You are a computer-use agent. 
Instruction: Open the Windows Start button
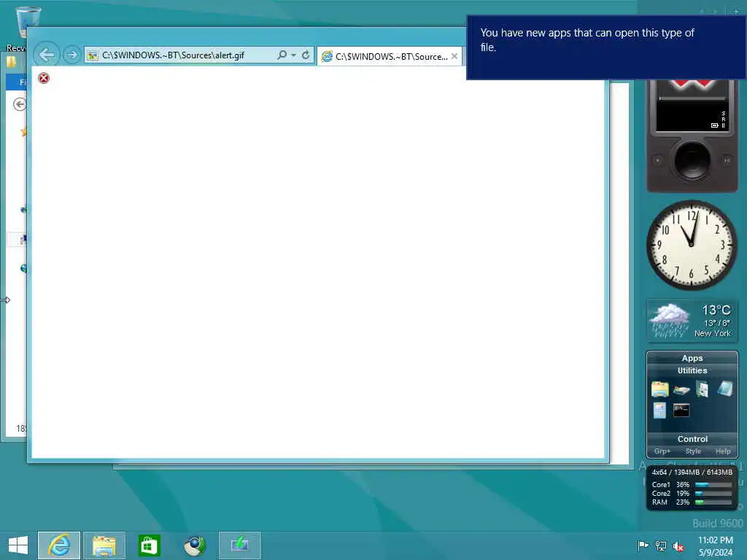(x=18, y=545)
